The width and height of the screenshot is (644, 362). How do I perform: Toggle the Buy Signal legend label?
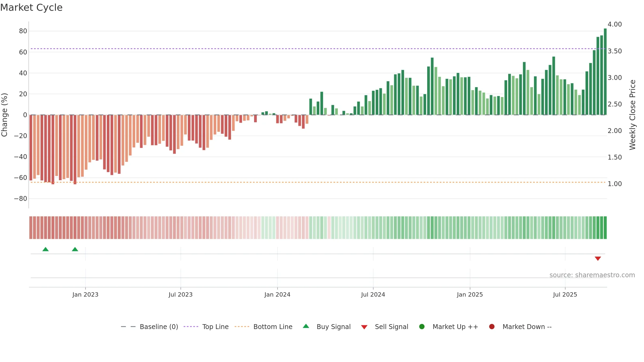334,327
